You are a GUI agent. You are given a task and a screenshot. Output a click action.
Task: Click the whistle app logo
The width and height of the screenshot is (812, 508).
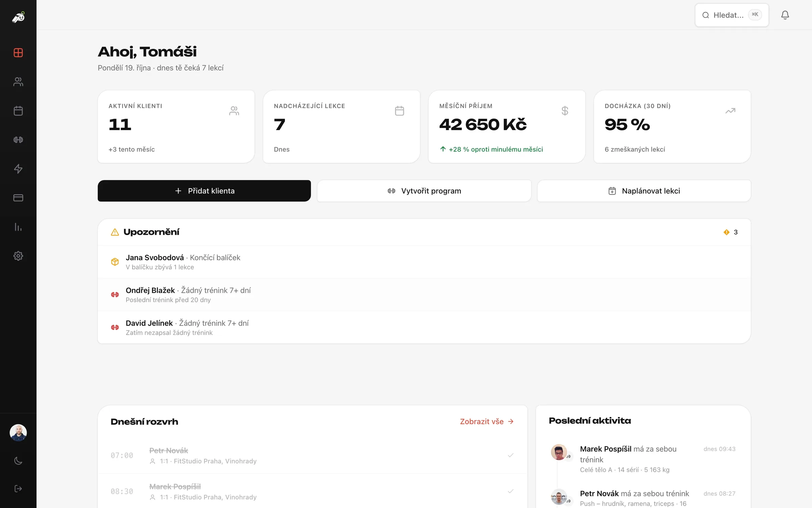tap(18, 17)
